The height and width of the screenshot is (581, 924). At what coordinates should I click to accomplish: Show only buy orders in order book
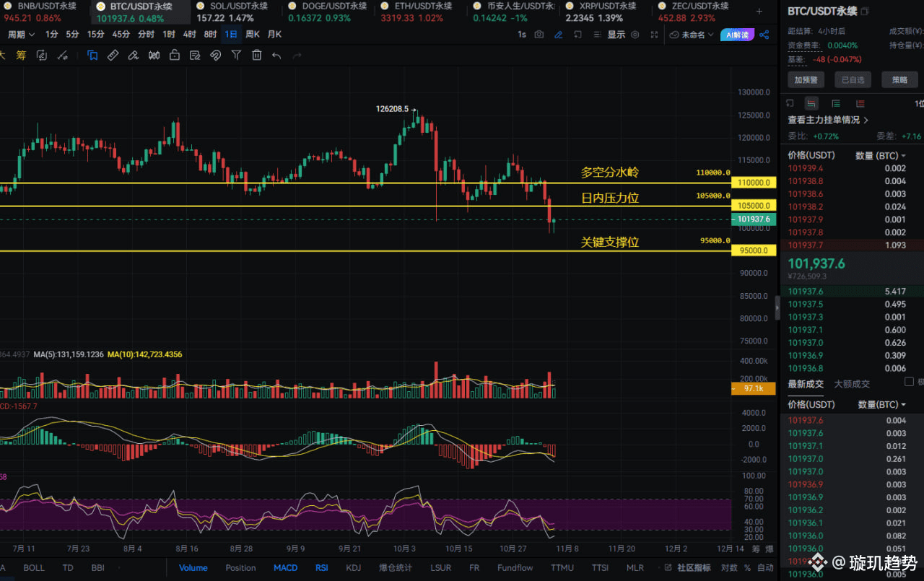tap(836, 103)
